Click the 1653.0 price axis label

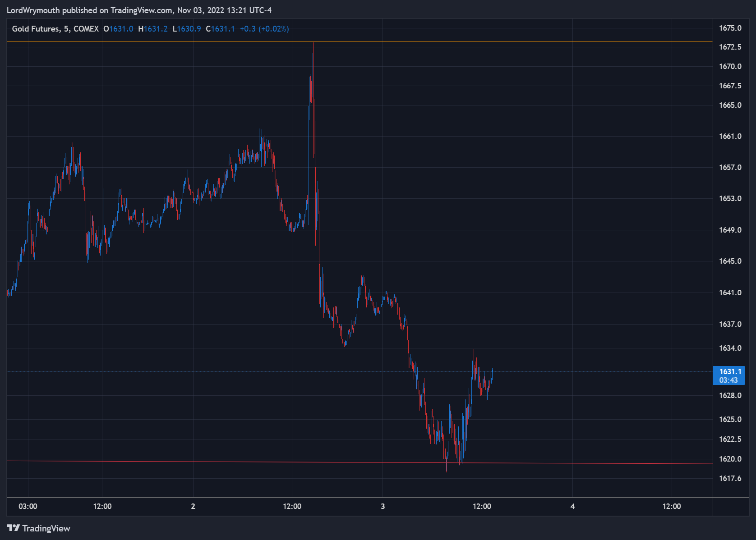tap(730, 198)
